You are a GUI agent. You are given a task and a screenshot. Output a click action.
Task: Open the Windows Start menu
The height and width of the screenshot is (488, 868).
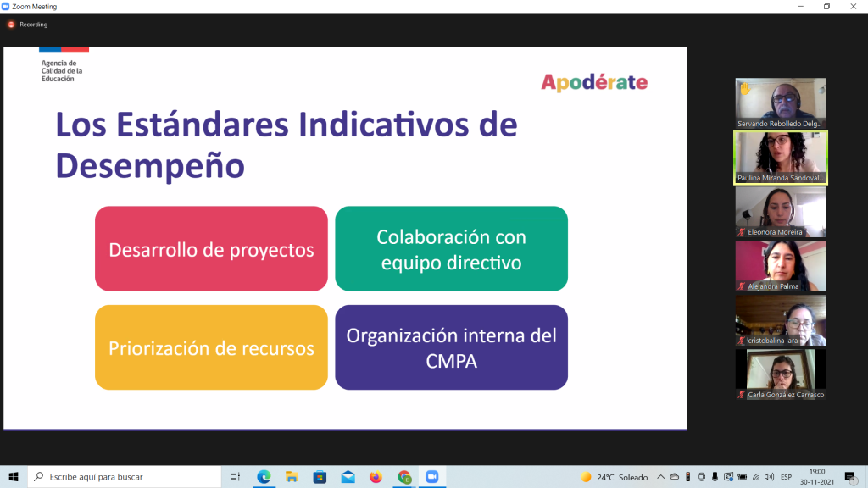point(14,477)
